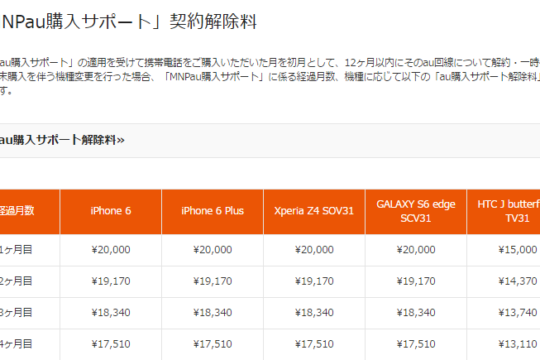Select ¥19,170 in the iPhone 6 column
540x360 pixels.
pyautogui.click(x=111, y=281)
